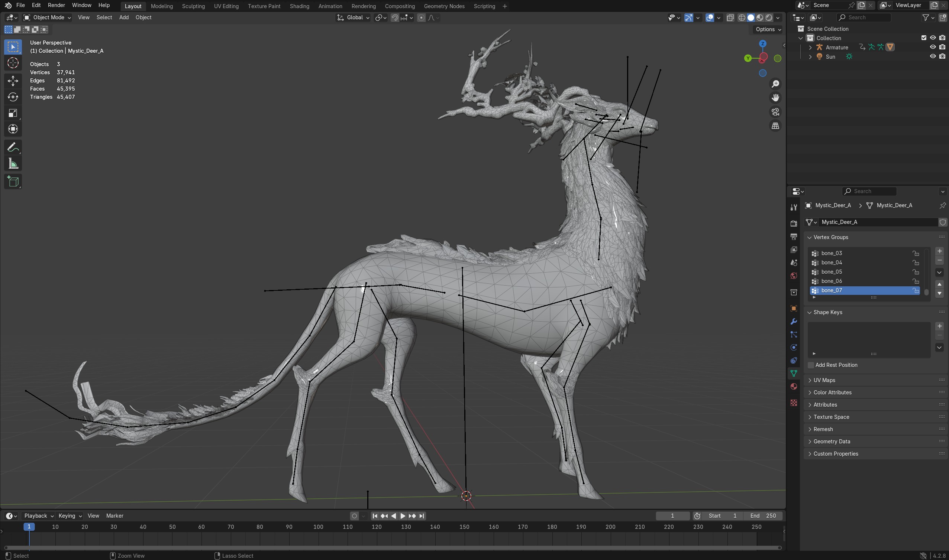Open the Modifiers properties tab (wrench icon)
Image resolution: width=949 pixels, height=560 pixels.
click(793, 322)
